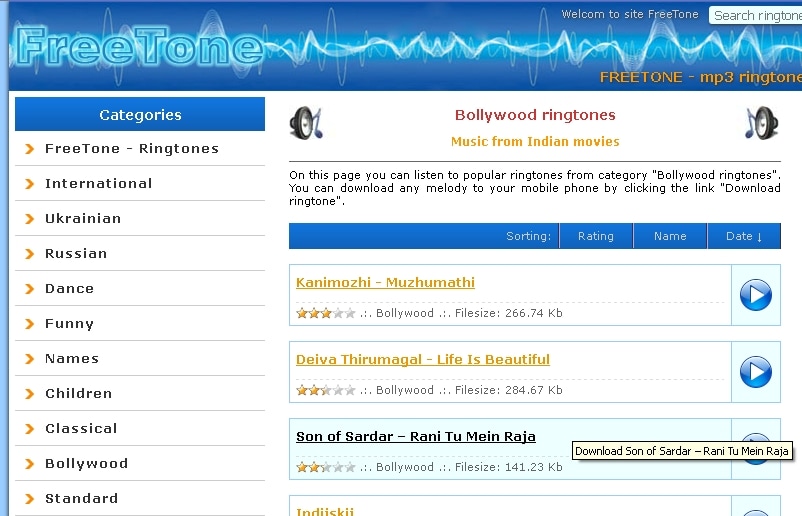Open the Names category
Image resolution: width=802 pixels, height=516 pixels.
72,359
